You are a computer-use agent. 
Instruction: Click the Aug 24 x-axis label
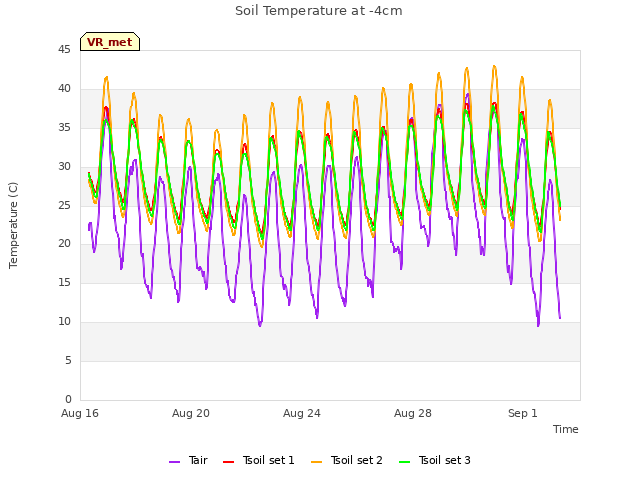302,413
